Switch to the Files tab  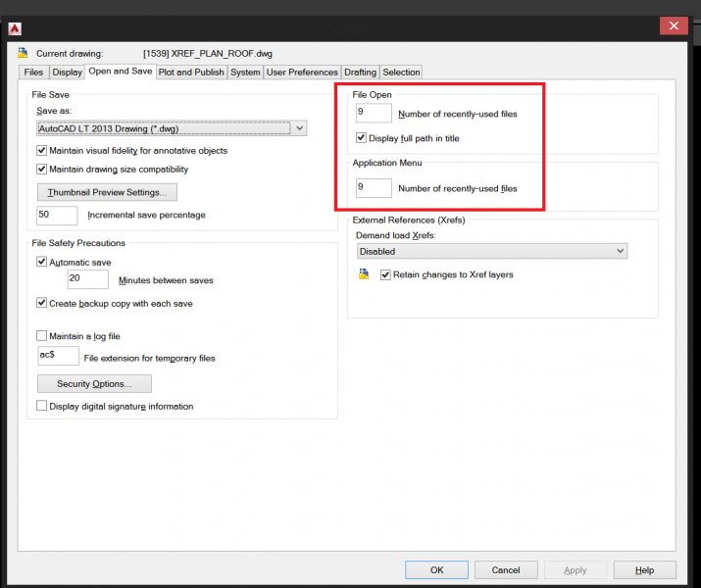[33, 73]
